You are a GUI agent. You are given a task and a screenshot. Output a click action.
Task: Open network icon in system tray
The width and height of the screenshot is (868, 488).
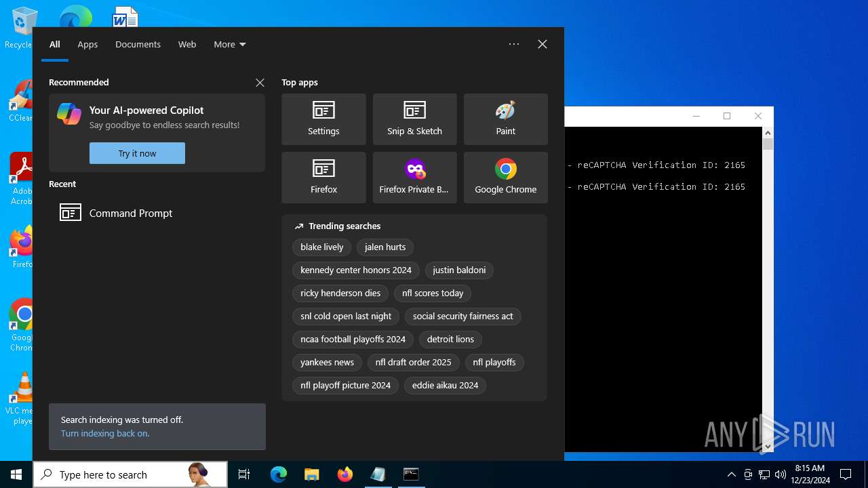pos(764,474)
